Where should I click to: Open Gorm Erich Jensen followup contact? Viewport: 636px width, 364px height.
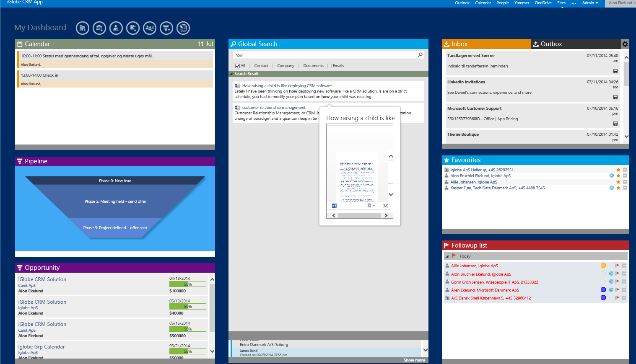click(x=494, y=282)
